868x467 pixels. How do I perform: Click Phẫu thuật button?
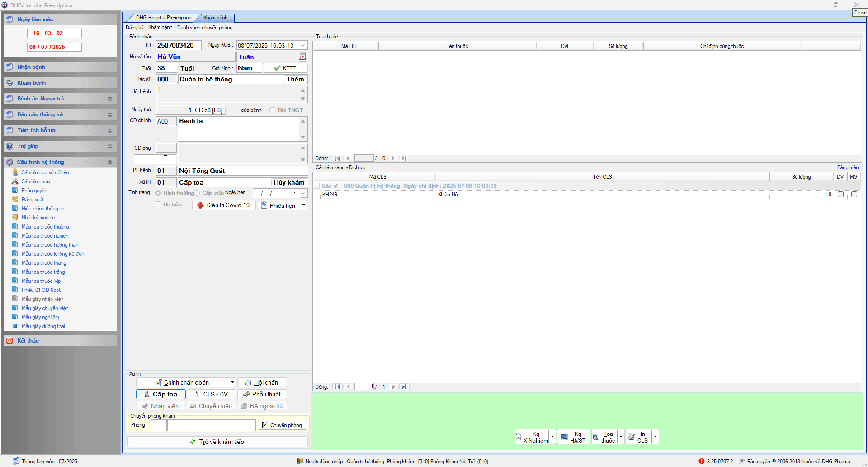[262, 395]
